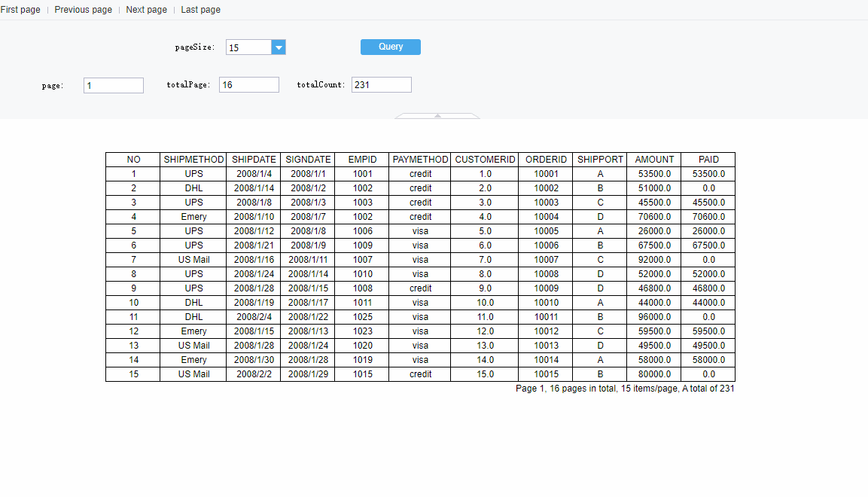Go to First page

20,10
